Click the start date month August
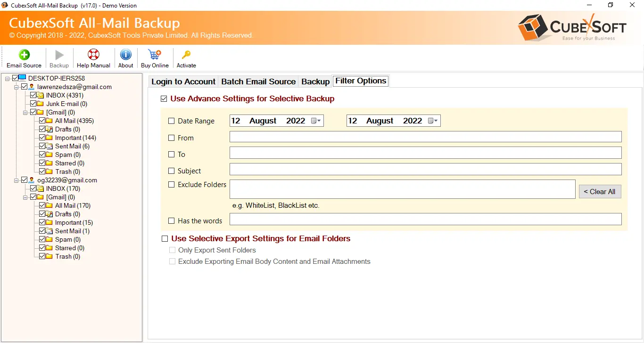644x343 pixels. tap(263, 121)
